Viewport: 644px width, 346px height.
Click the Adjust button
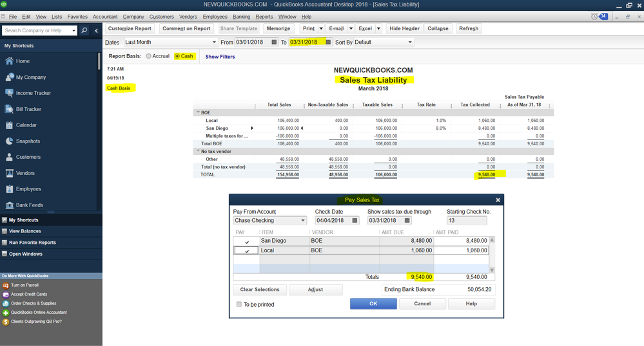[x=315, y=290]
